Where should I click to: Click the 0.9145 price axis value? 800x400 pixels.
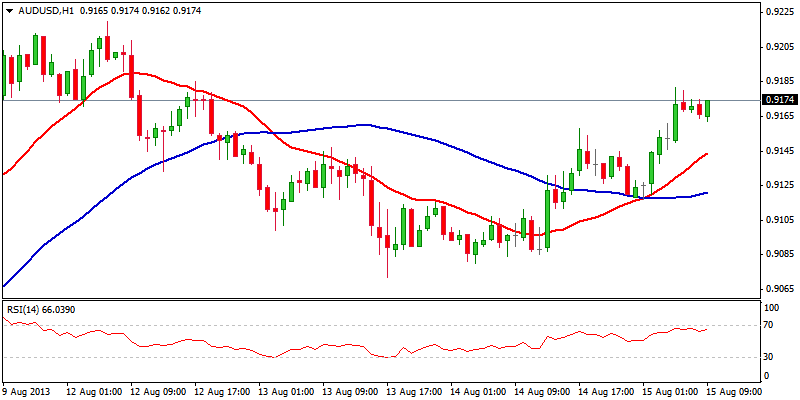click(780, 151)
